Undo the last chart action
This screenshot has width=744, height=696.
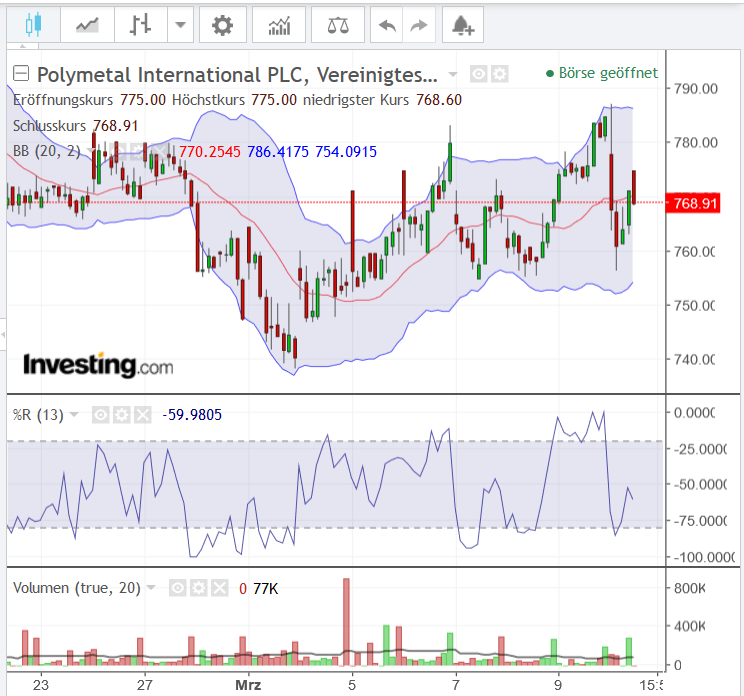(387, 25)
